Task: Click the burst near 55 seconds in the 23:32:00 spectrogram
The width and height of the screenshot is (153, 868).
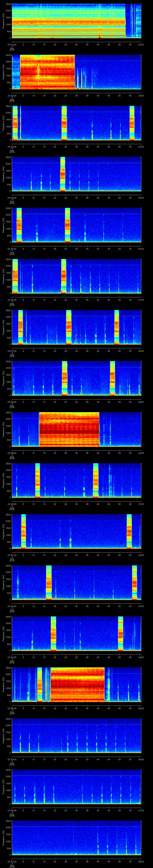Action: pos(134,582)
